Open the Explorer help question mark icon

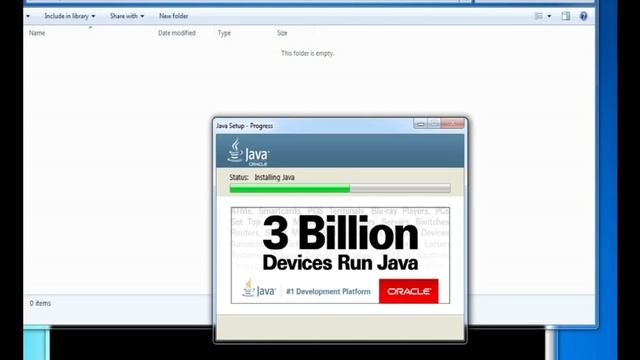[x=584, y=16]
